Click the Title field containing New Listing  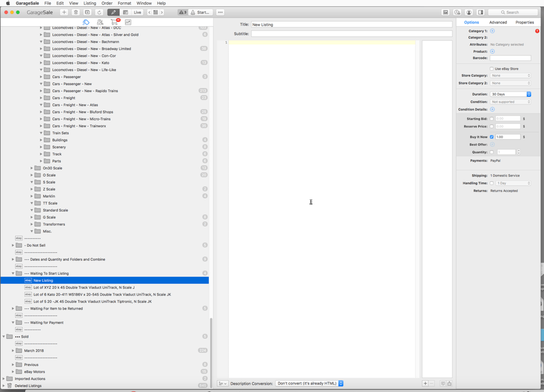pyautogui.click(x=352, y=25)
